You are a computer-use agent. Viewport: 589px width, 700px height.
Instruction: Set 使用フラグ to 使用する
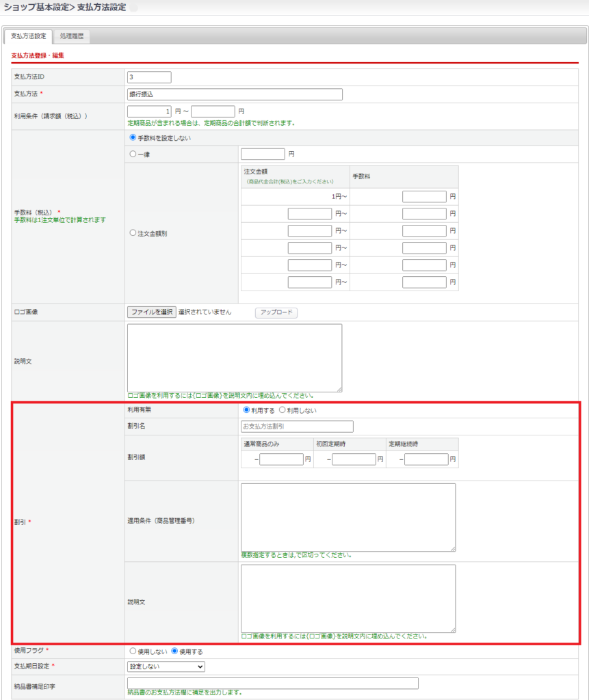[x=174, y=651]
